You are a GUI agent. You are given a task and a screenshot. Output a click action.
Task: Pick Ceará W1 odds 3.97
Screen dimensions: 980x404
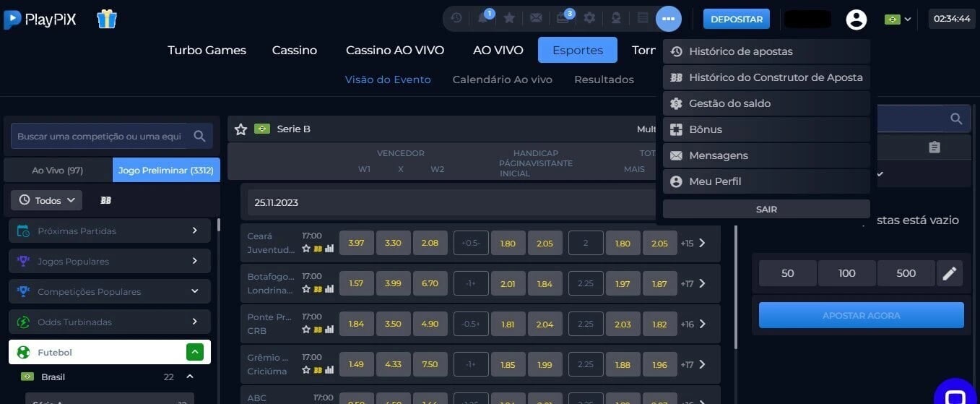357,244
